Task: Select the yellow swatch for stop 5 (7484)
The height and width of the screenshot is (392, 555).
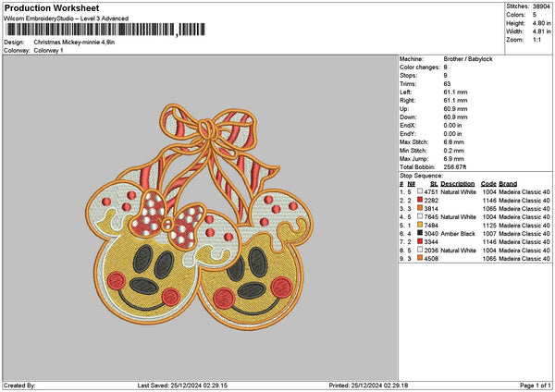Action: 420,225
